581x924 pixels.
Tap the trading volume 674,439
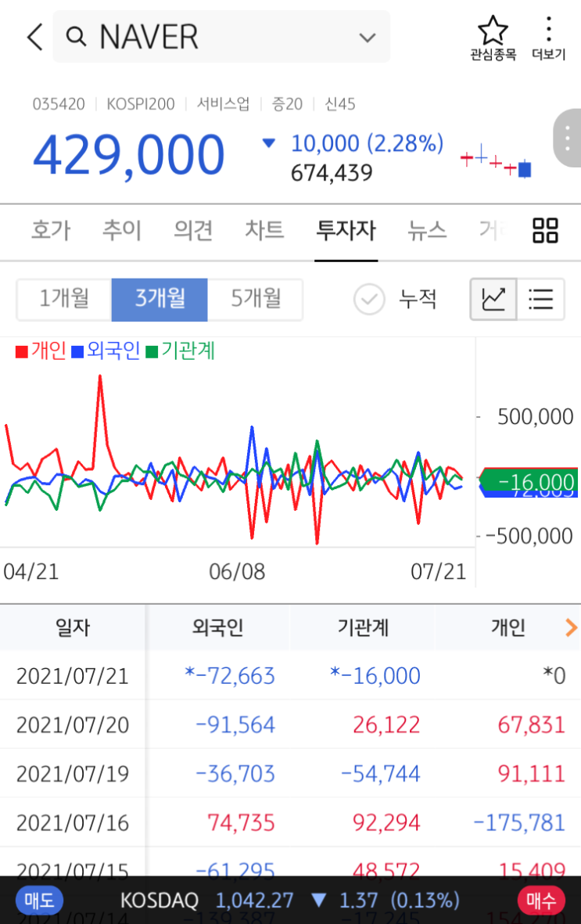tap(332, 173)
